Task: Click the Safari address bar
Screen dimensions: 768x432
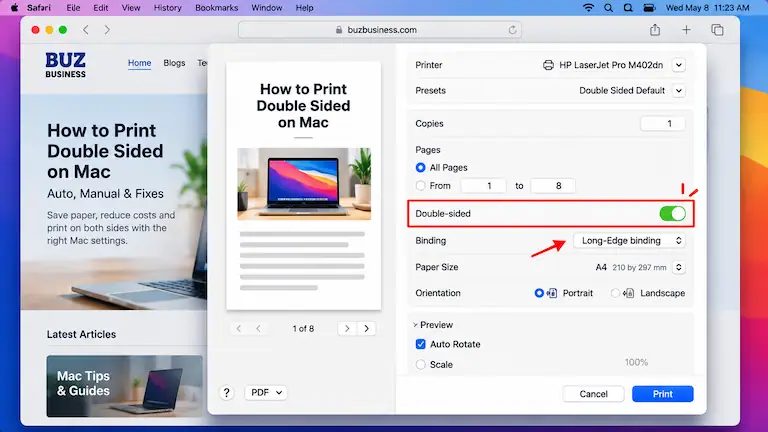Action: point(380,30)
